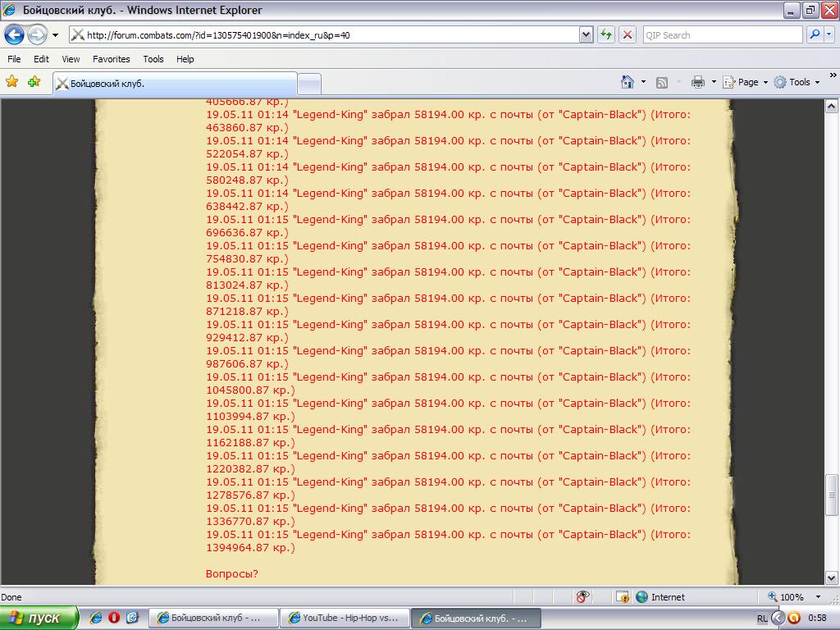Click the popup blocker status bar icon

[x=583, y=596]
